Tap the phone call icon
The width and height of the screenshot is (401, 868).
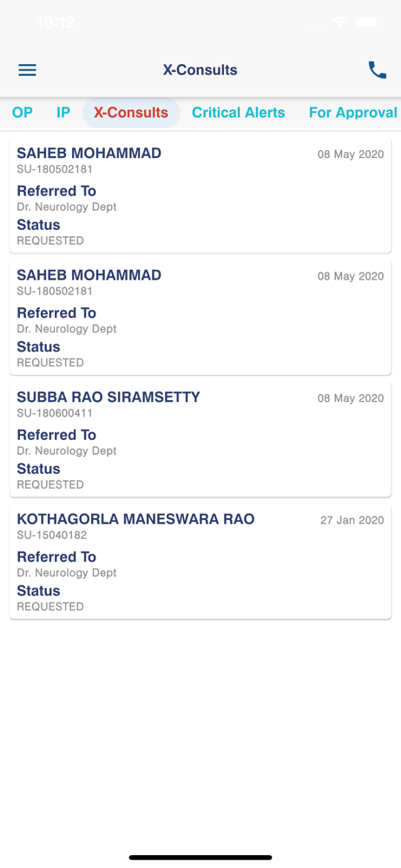pyautogui.click(x=378, y=69)
